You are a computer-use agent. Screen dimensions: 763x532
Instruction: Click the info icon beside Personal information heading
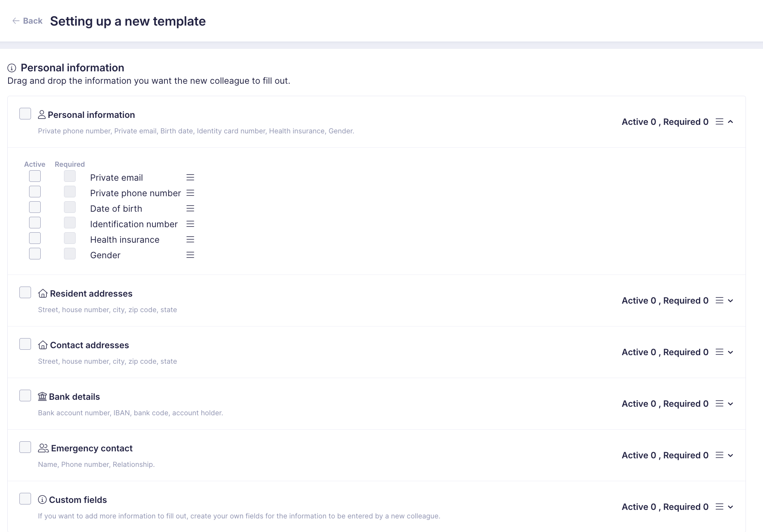pyautogui.click(x=12, y=68)
